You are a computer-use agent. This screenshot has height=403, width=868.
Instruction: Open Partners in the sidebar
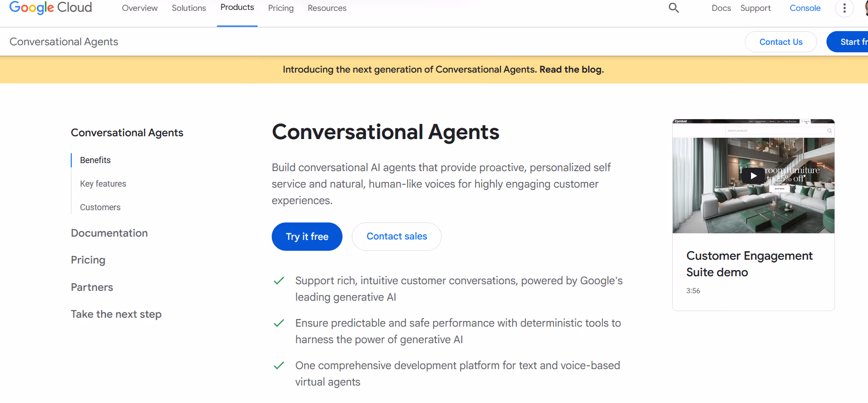(92, 288)
